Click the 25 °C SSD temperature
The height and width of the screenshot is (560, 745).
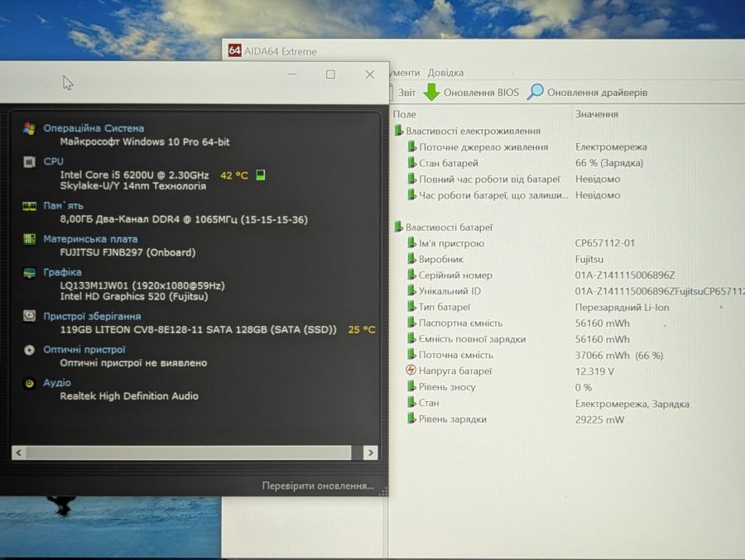(362, 329)
